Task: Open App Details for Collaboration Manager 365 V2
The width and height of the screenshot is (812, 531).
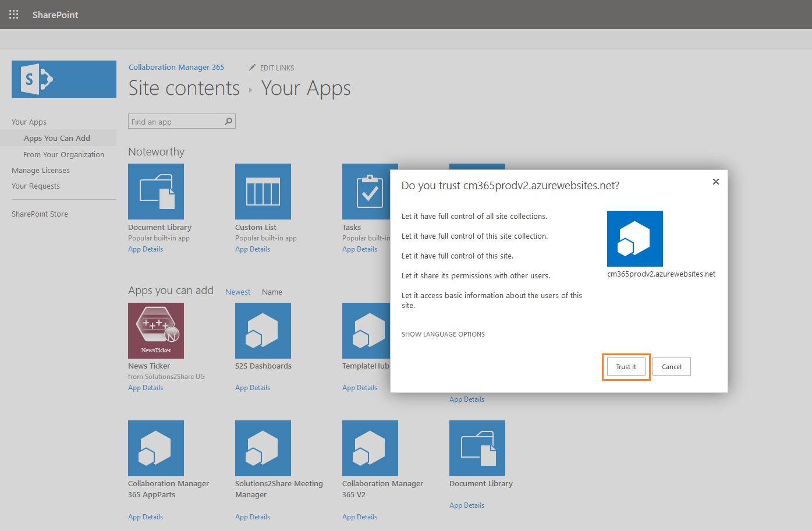Action: click(x=360, y=517)
